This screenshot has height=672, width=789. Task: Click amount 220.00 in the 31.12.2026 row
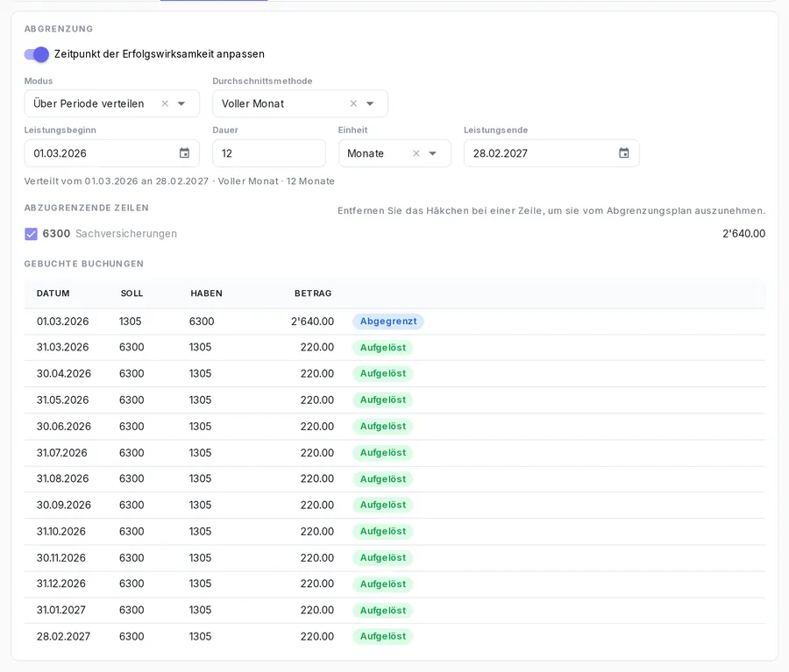[x=317, y=584]
